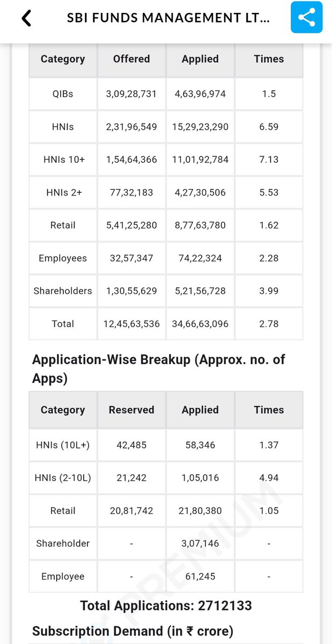
Task: Select Shareholders offered value 1,30,55,629
Action: [x=131, y=291]
